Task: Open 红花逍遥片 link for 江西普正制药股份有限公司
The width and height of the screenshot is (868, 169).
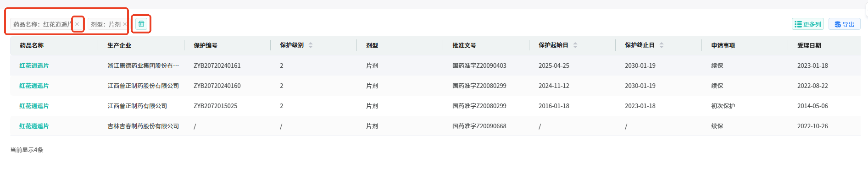Action: 34,86
